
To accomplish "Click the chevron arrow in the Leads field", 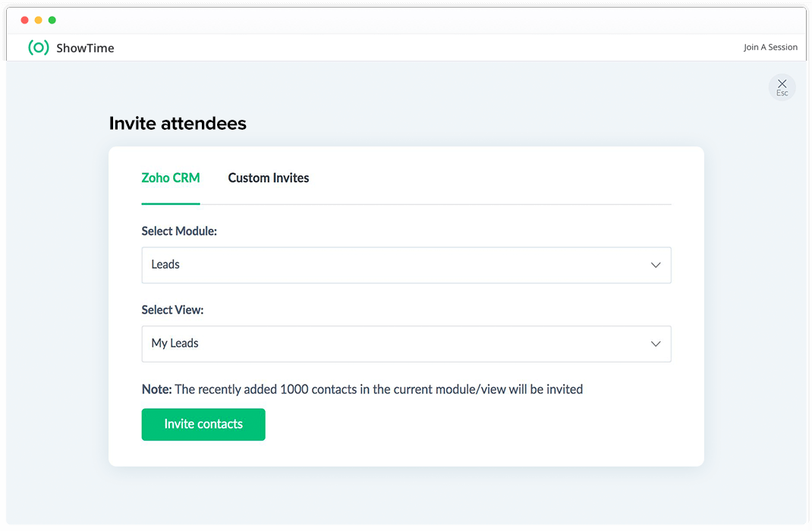I will 656,265.
